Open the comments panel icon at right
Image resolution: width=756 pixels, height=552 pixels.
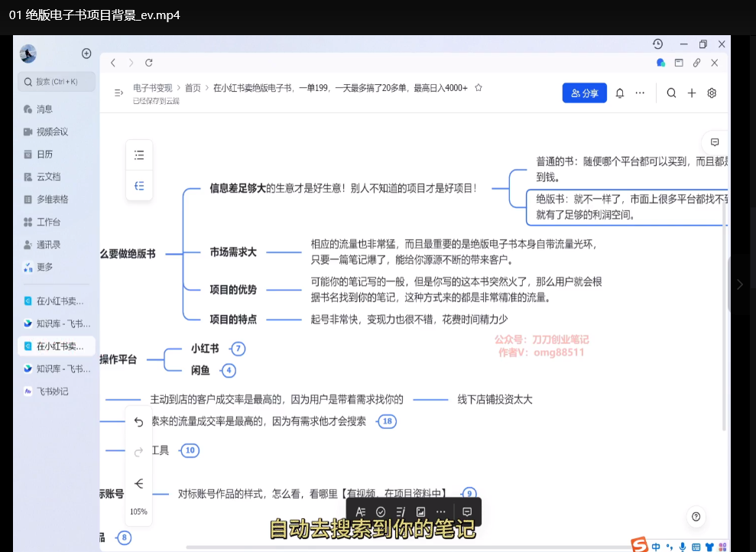(715, 142)
